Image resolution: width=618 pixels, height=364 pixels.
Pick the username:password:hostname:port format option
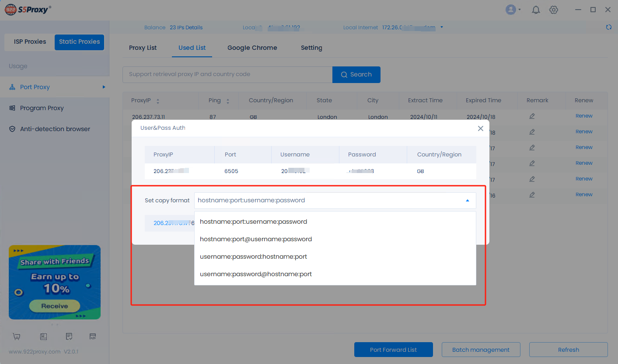pos(253,257)
